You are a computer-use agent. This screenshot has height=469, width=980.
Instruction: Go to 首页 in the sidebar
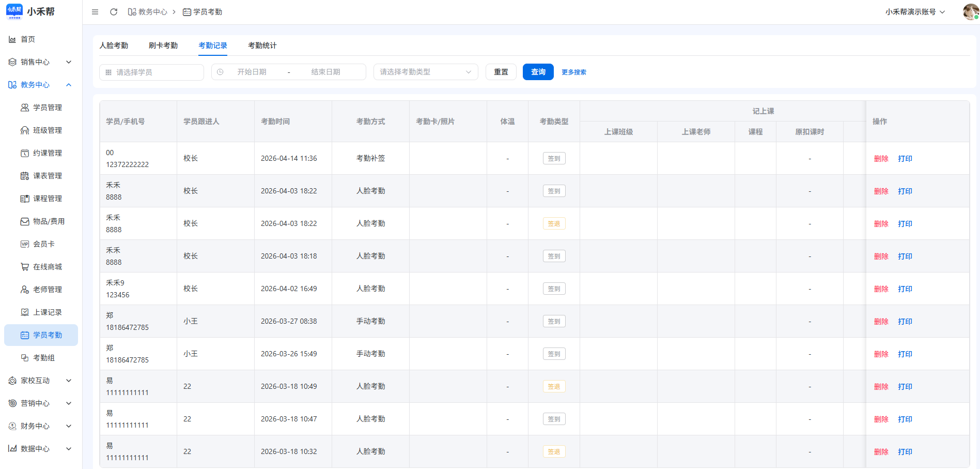click(x=28, y=39)
